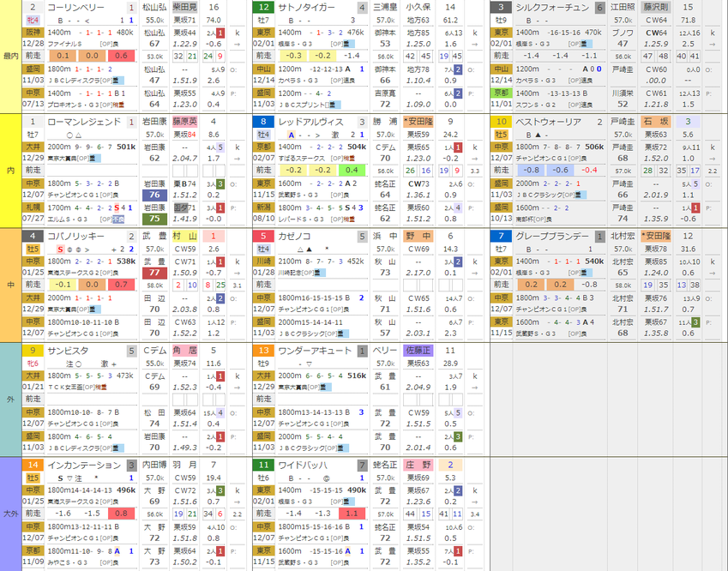
Task: Click green number badge 12 beside サトノタイガー
Action: click(263, 8)
